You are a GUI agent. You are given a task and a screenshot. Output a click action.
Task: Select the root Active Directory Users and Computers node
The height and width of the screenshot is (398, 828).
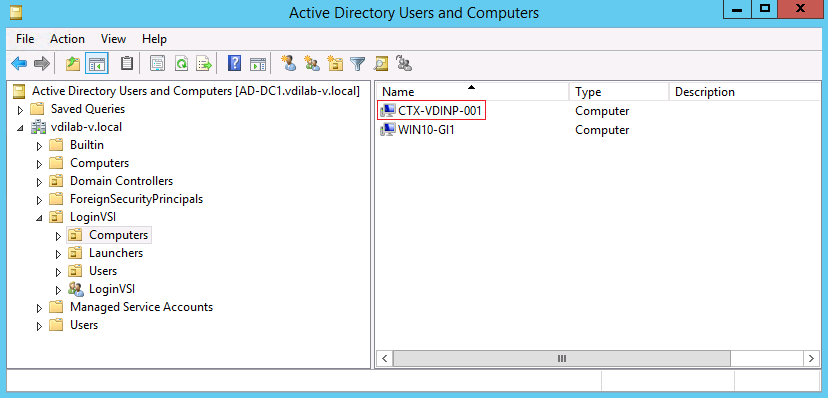(x=196, y=91)
